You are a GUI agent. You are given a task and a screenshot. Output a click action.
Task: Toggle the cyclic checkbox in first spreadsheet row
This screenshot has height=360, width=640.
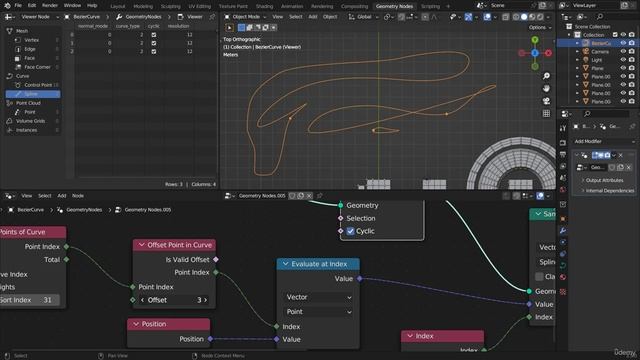point(154,35)
